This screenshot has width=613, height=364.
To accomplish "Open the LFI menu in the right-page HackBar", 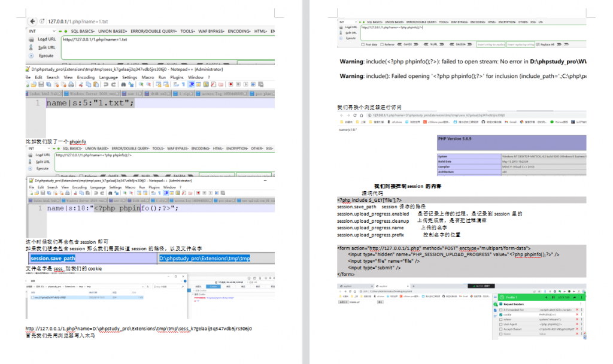I will [x=541, y=22].
